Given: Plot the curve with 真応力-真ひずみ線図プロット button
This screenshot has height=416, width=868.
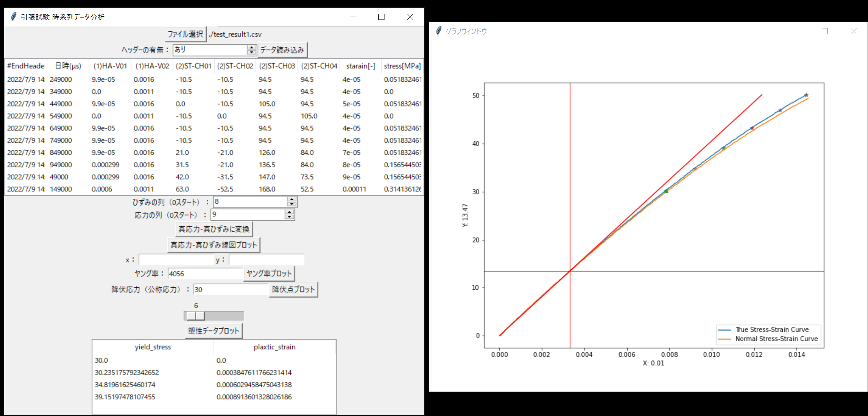Looking at the screenshot, I should (x=214, y=245).
